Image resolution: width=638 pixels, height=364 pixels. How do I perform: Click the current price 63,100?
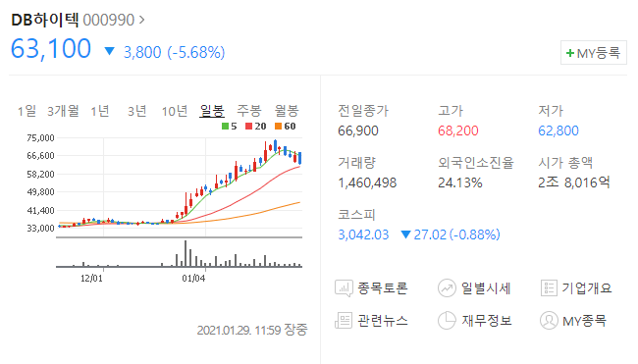coord(51,48)
